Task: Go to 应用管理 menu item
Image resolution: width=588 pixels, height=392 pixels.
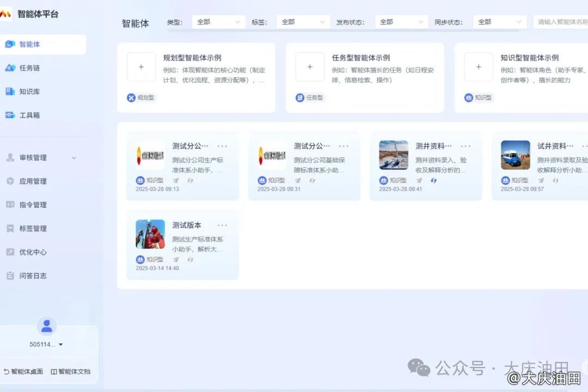Action: (33, 181)
